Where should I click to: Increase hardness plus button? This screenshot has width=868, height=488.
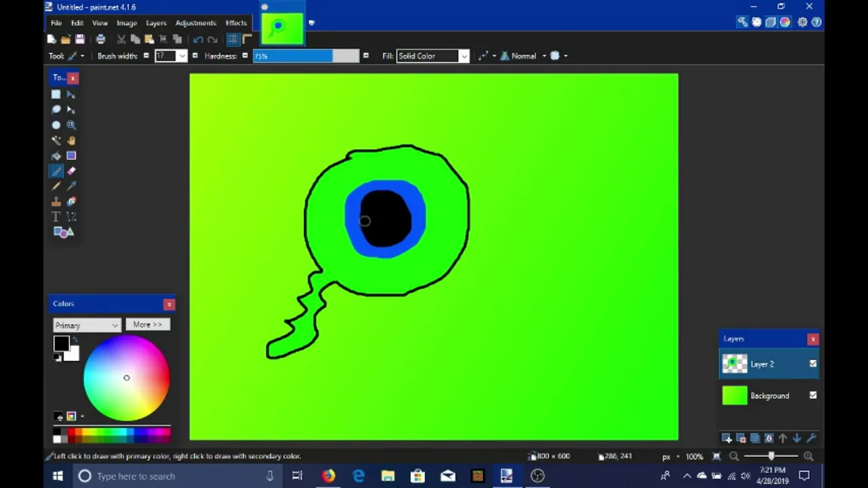(366, 56)
